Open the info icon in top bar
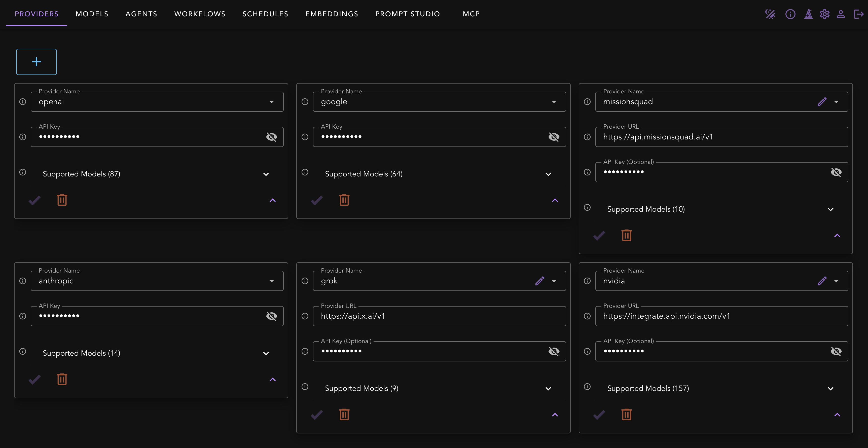Screen dimensions: 868x448 (790, 14)
